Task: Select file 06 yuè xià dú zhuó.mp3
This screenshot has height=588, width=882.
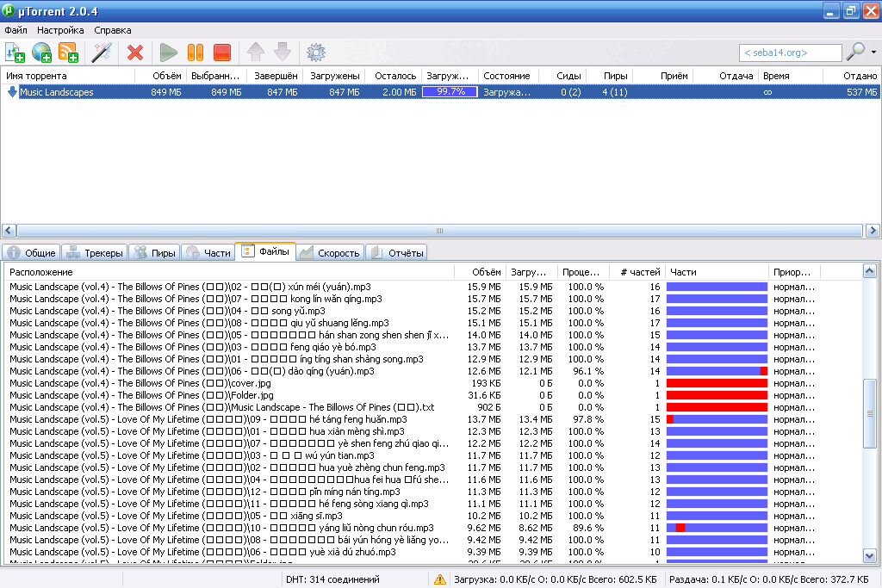Action: click(x=433, y=552)
